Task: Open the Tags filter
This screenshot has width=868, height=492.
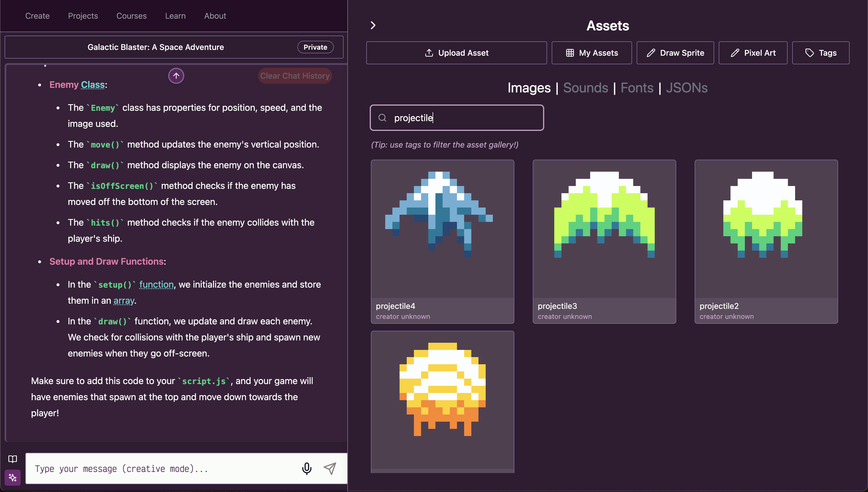Action: coord(820,53)
